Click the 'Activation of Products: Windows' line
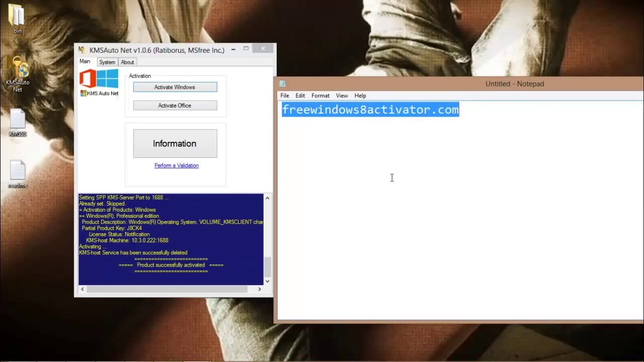Image resolution: width=644 pixels, height=362 pixels. [117, 210]
